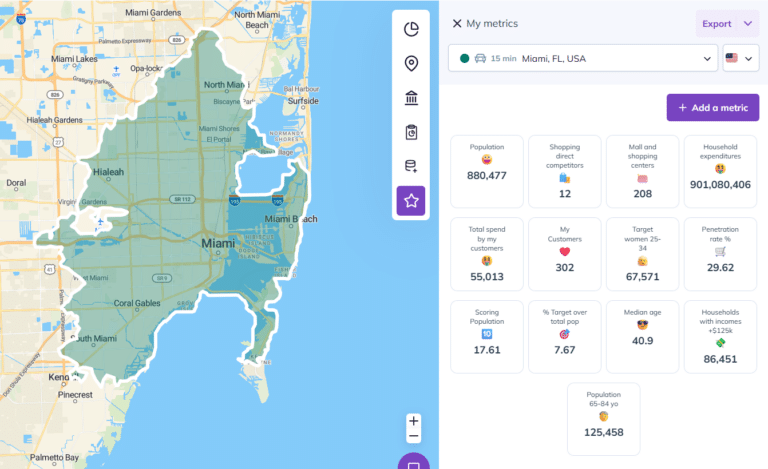Click the Pinecrest map label
This screenshot has width=768, height=469.
click(x=75, y=395)
